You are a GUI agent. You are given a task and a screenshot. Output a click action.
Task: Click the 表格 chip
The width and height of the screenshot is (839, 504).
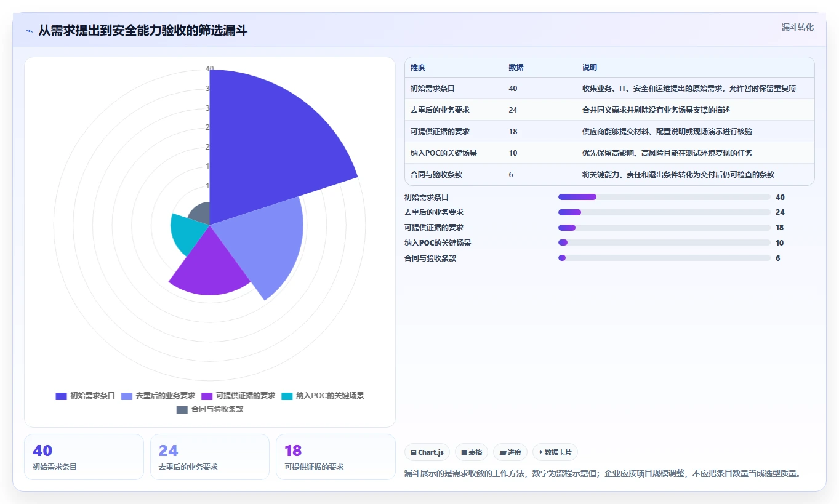point(472,452)
